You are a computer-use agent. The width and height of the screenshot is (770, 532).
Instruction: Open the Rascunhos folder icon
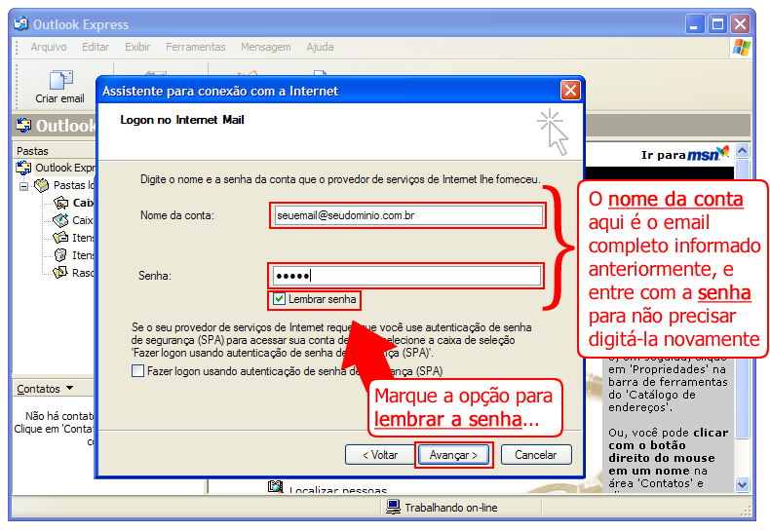tap(60, 273)
